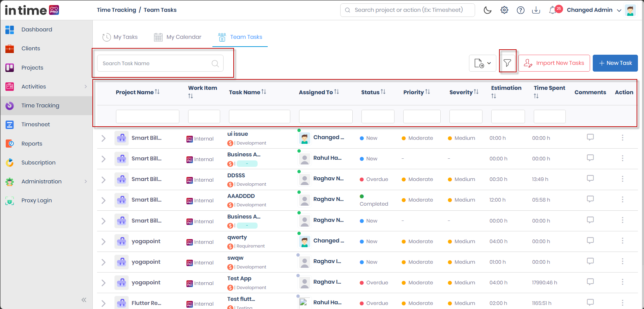Select the Team Tasks tab
644x309 pixels.
pyautogui.click(x=240, y=37)
